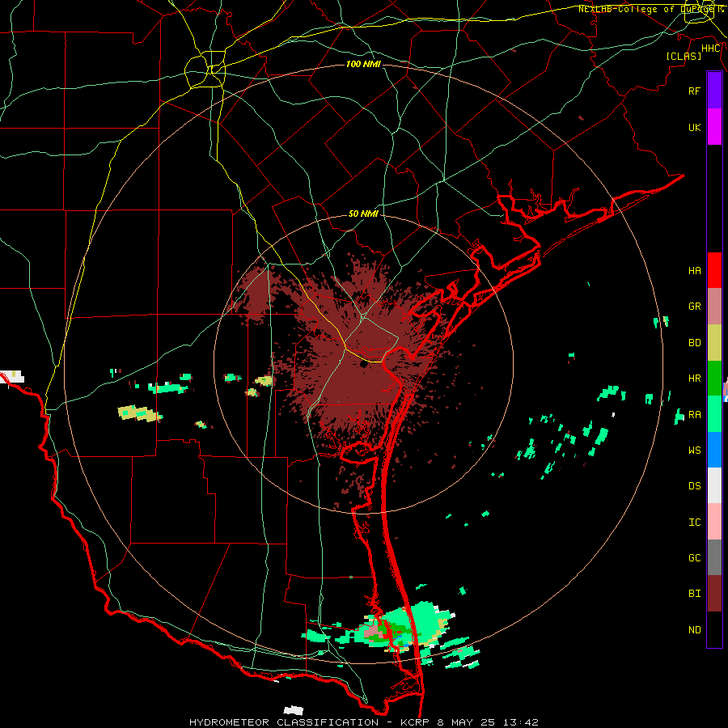Screen dimensions: 728x728
Task: Click the purple RF color swatch in legend
Action: click(714, 91)
